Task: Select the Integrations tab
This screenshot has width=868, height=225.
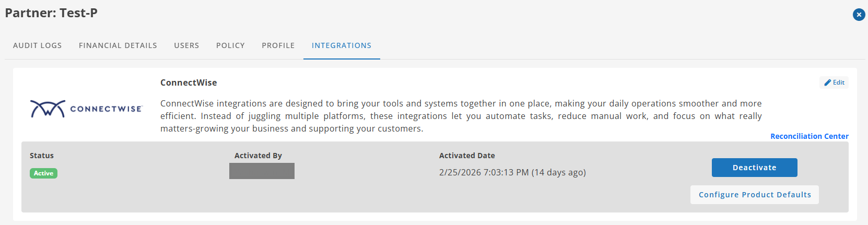Action: point(342,45)
